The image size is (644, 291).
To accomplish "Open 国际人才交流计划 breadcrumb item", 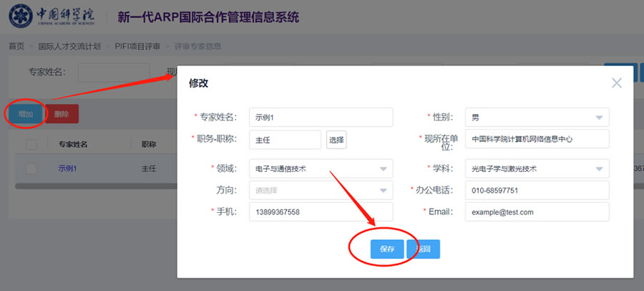I will [x=69, y=47].
